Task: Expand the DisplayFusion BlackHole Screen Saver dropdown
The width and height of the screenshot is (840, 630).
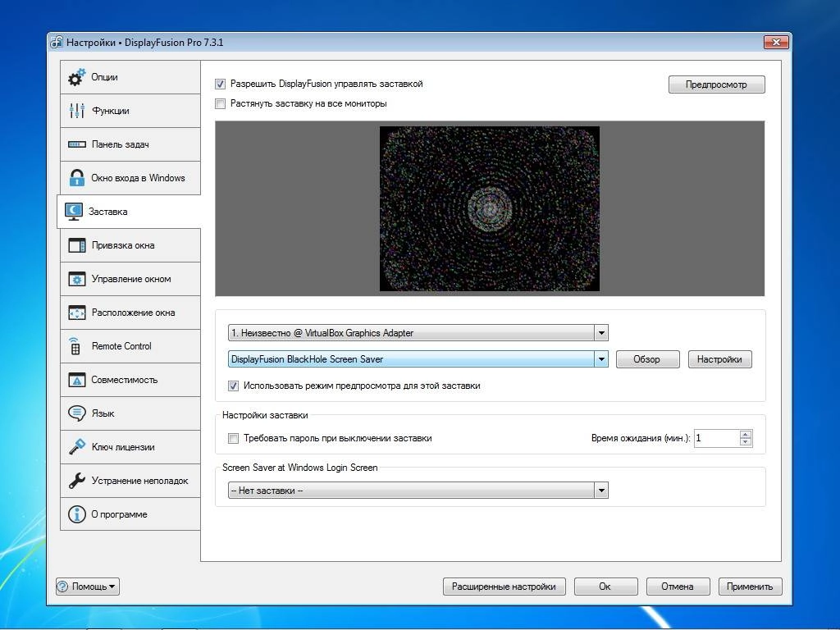Action: (418, 359)
